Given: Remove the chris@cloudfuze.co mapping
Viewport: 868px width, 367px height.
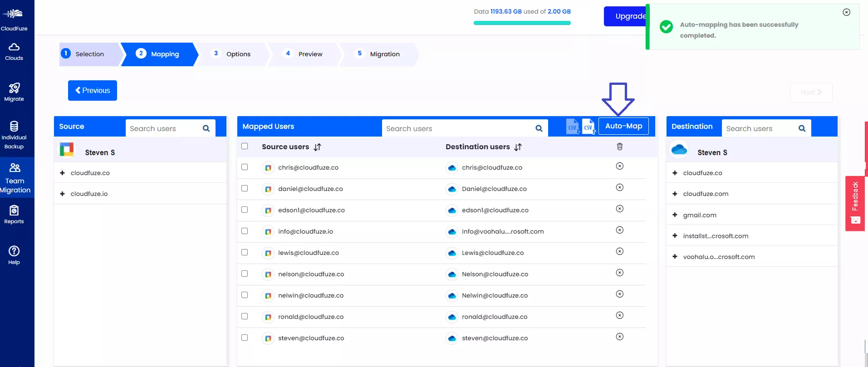Looking at the screenshot, I should 620,166.
